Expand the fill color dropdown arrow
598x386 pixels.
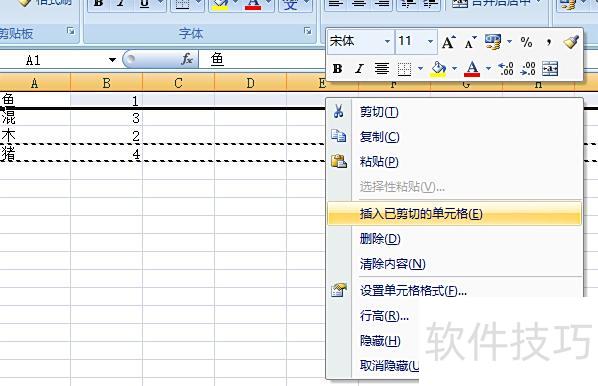click(454, 69)
